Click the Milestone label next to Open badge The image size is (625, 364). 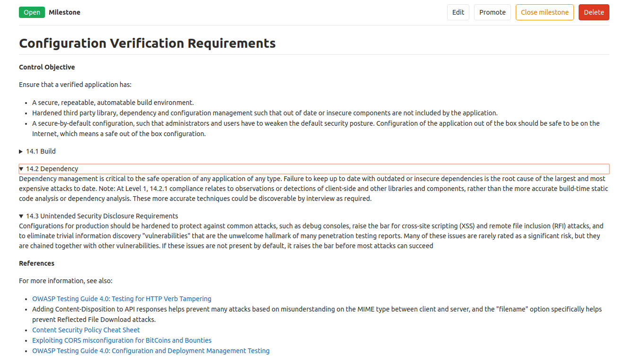pos(64,12)
